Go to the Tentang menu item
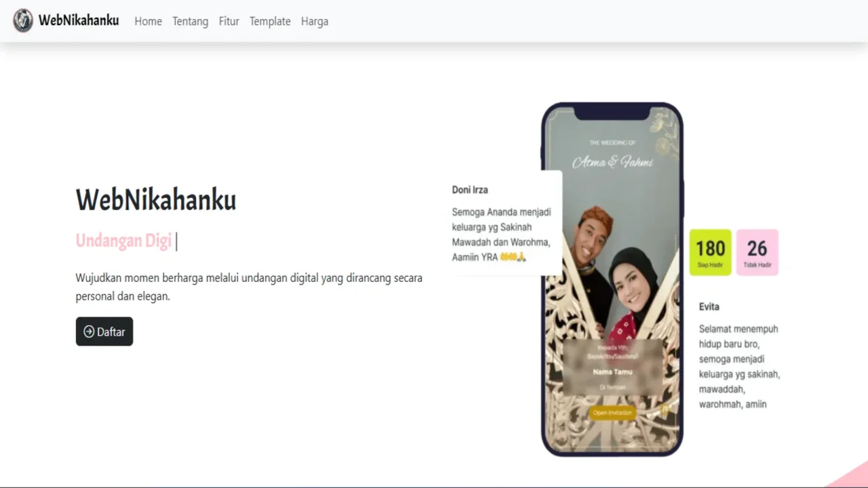Screen dimensions: 868x488 pyautogui.click(x=190, y=21)
